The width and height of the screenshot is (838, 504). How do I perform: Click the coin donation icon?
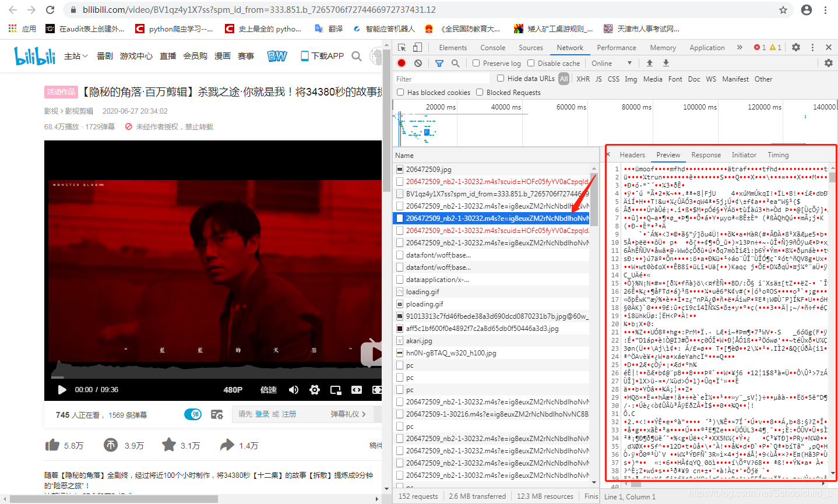click(x=111, y=445)
